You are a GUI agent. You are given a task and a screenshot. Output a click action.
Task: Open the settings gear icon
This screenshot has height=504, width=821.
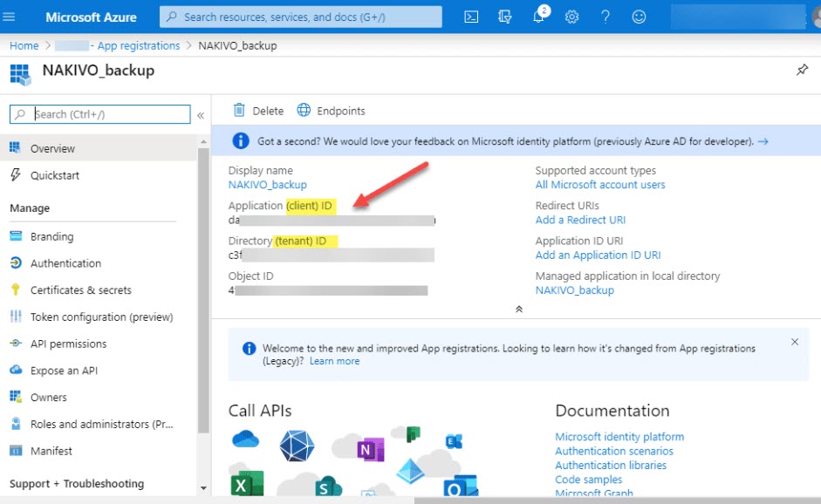[571, 17]
